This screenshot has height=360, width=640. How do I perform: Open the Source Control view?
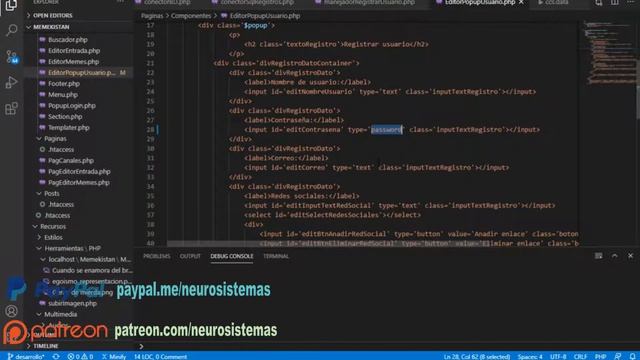pyautogui.click(x=11, y=56)
